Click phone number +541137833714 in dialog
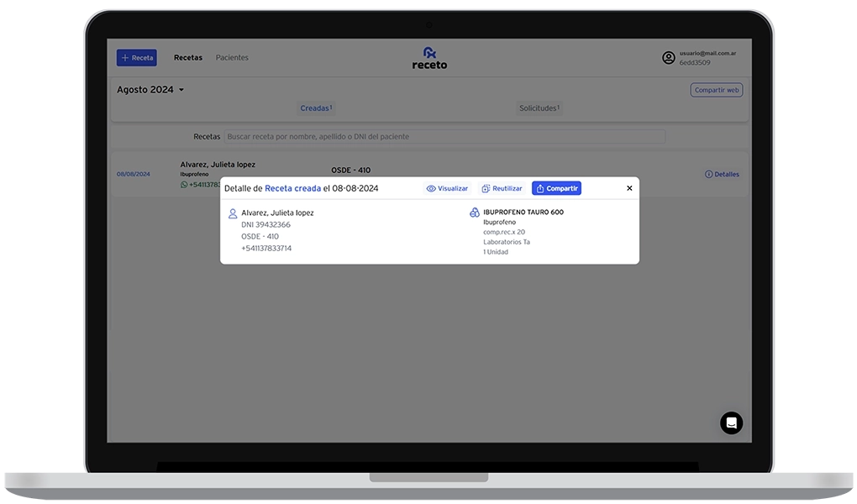The image size is (857, 504). click(266, 248)
